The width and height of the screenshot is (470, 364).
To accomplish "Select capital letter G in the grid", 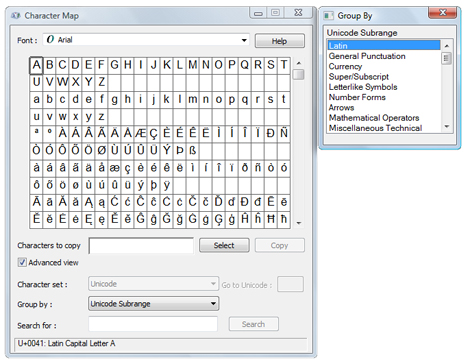I will point(114,65).
